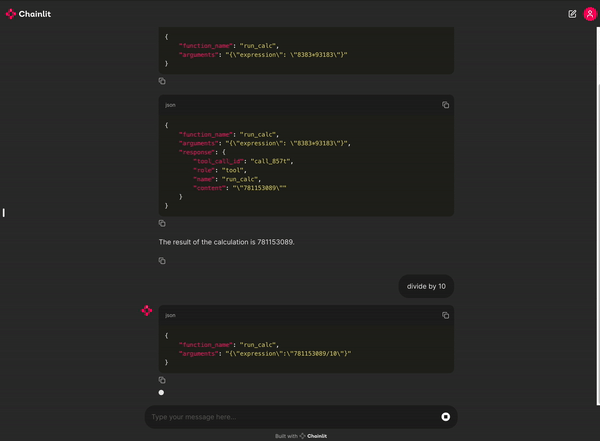
Task: Copy the message below the 781153089/10 block
Action: (x=162, y=380)
